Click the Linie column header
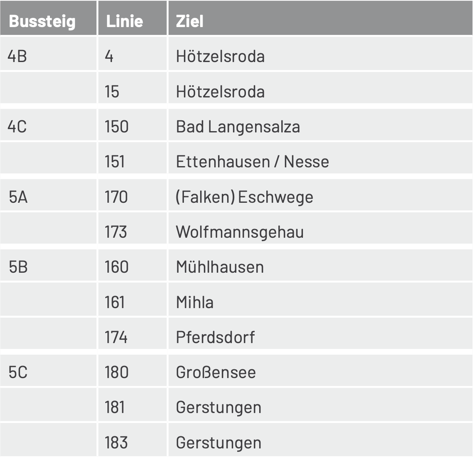Screen dimensions: 476x458 pos(133,18)
